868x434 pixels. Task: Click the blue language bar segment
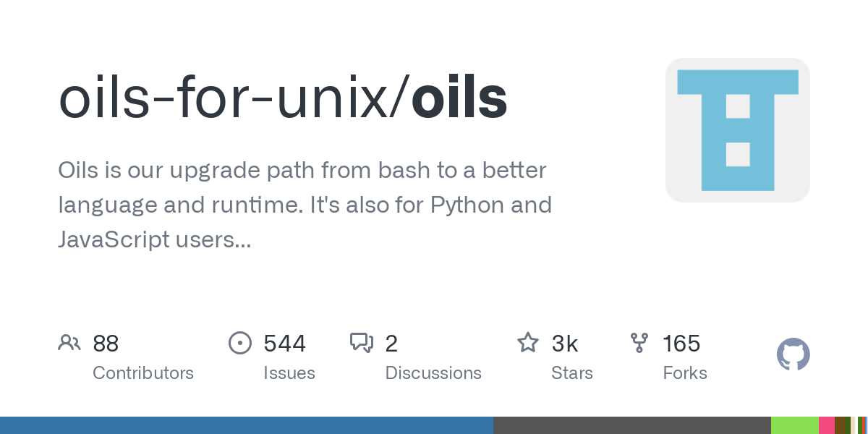pos(247,425)
